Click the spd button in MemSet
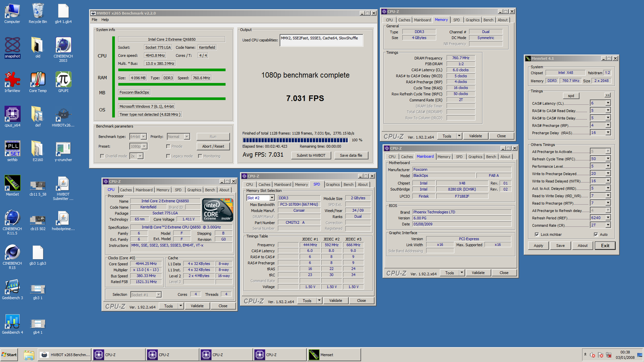The image size is (644, 362). point(571,96)
